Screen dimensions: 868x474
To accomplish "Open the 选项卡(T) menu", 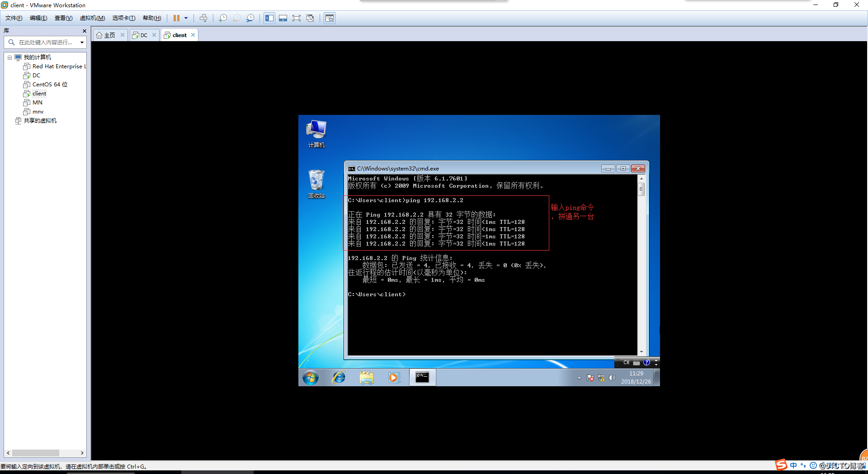I will 124,18.
